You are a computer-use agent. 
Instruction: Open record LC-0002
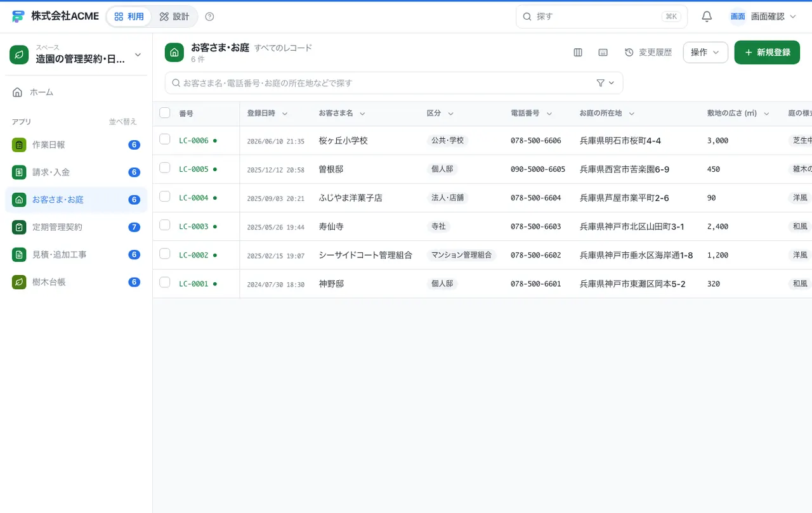click(193, 255)
